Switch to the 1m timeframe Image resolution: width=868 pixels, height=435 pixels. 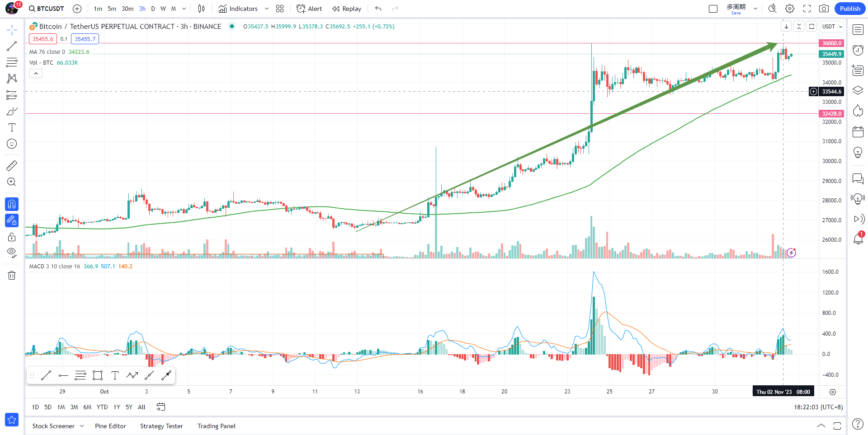click(98, 9)
